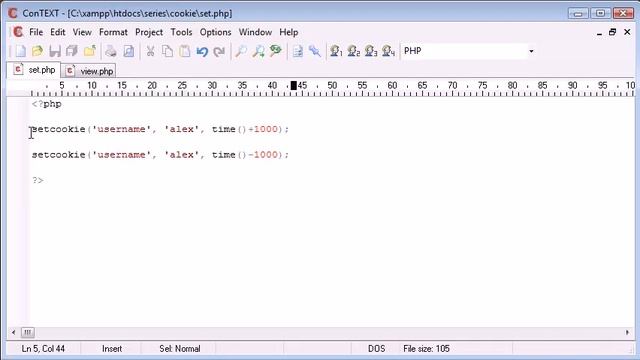Open the File menu

tap(36, 32)
